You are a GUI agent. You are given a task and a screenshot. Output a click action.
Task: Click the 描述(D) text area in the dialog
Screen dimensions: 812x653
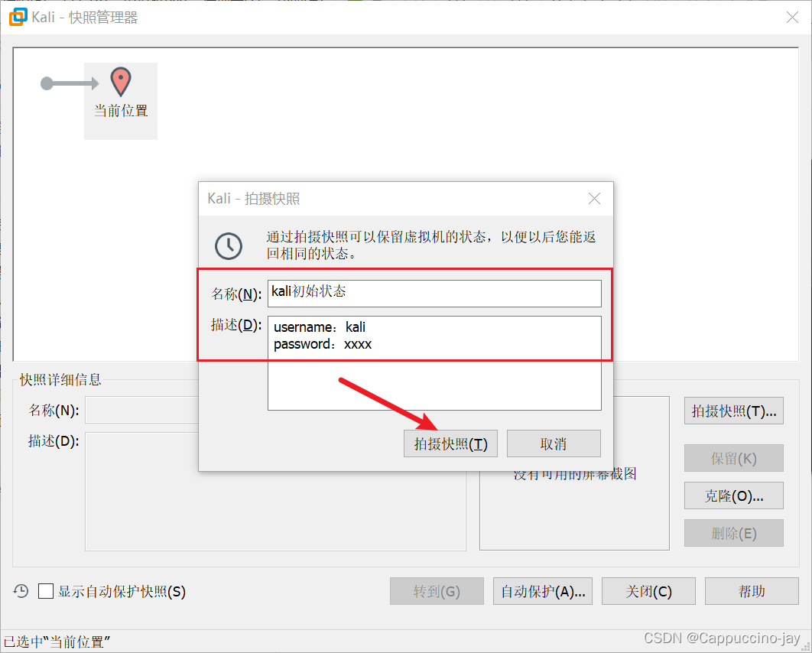pos(434,363)
